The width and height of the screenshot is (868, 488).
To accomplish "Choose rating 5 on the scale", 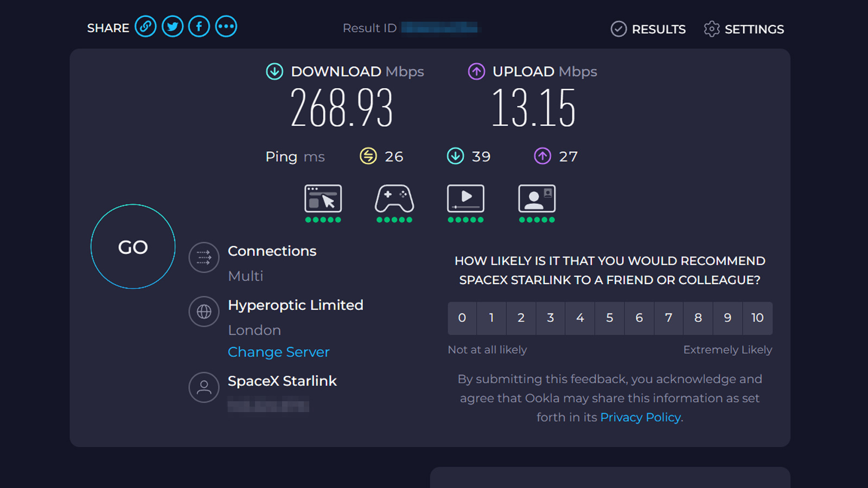I will tap(610, 318).
